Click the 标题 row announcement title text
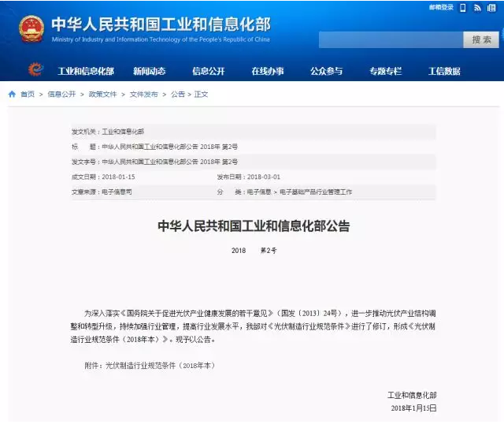Image resolution: width=504 pixels, height=428 pixels. [x=170, y=147]
